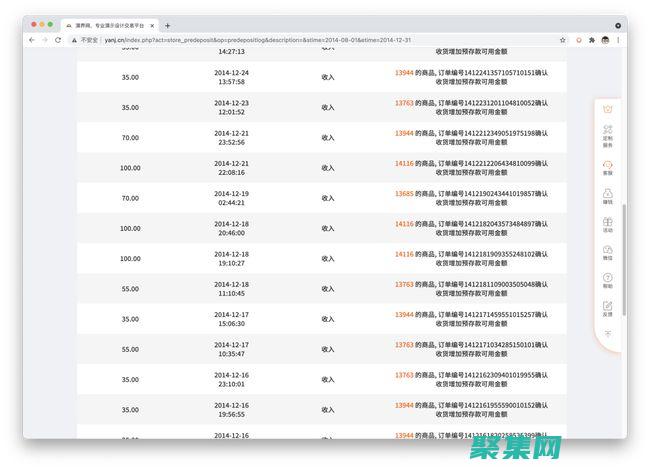The height and width of the screenshot is (469, 650).
Task: Click the 微信 WeChat sidebar icon
Action: click(608, 252)
